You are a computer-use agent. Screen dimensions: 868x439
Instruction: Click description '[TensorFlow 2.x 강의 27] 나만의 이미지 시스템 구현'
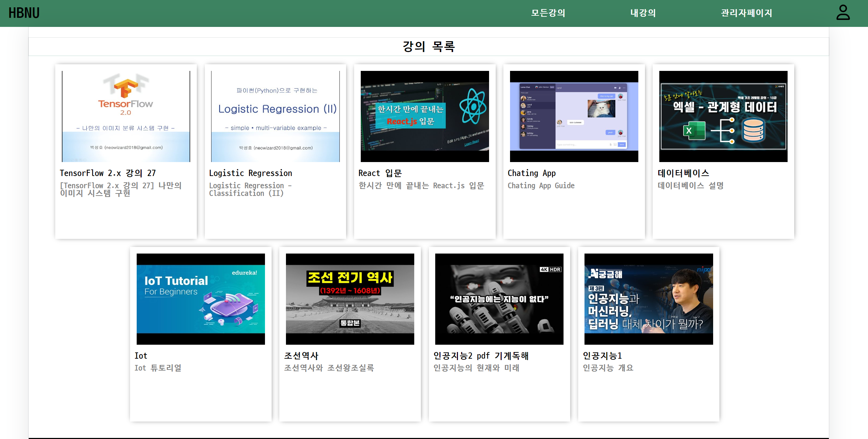click(121, 189)
